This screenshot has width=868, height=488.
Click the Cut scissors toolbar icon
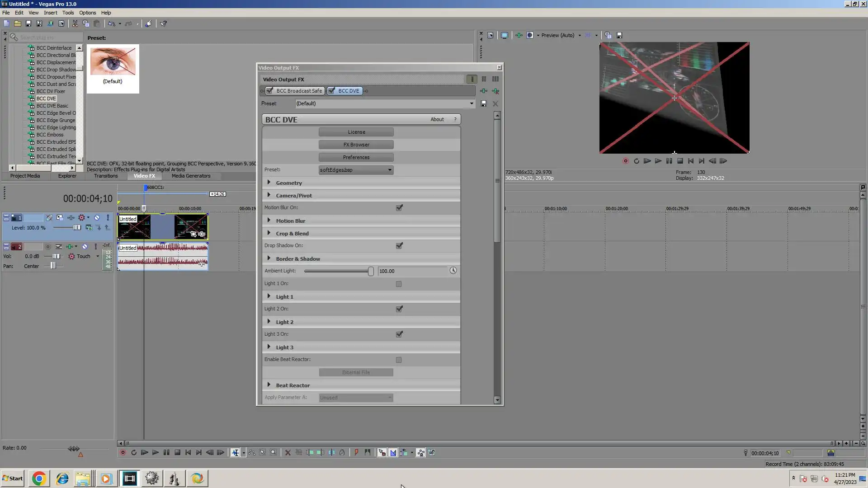pyautogui.click(x=75, y=23)
